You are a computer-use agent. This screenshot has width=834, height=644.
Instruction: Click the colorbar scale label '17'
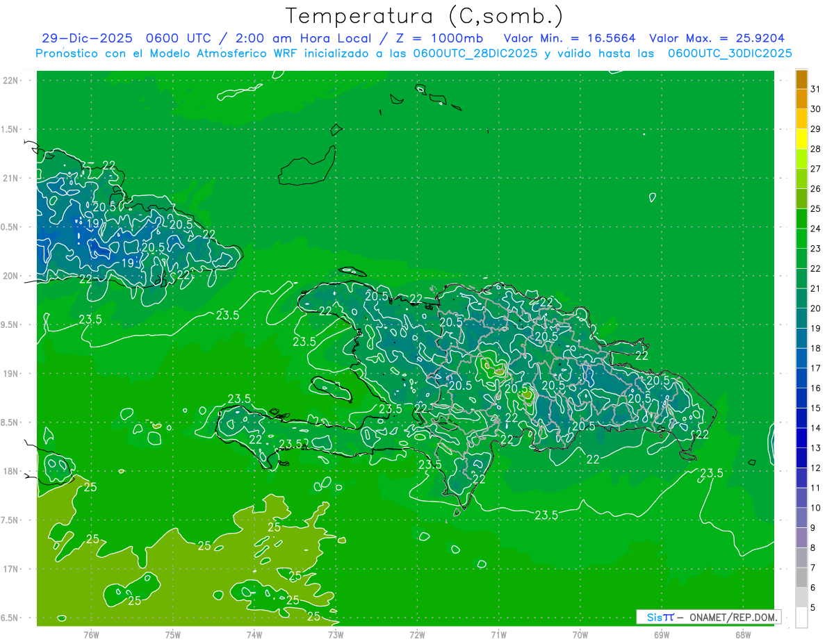[815, 368]
